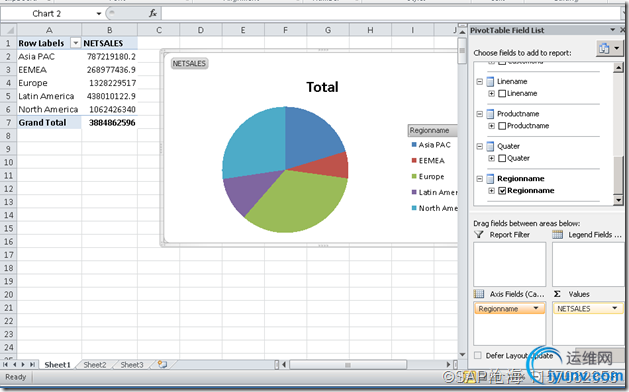Click the insert function fx icon

coord(153,13)
